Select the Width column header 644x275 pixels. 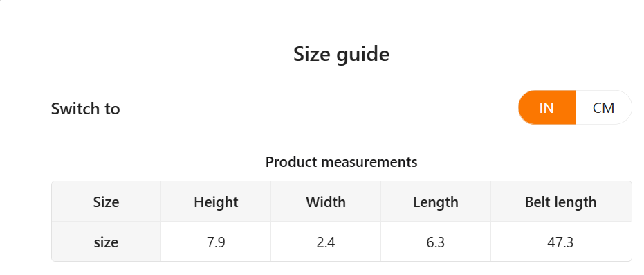326,202
